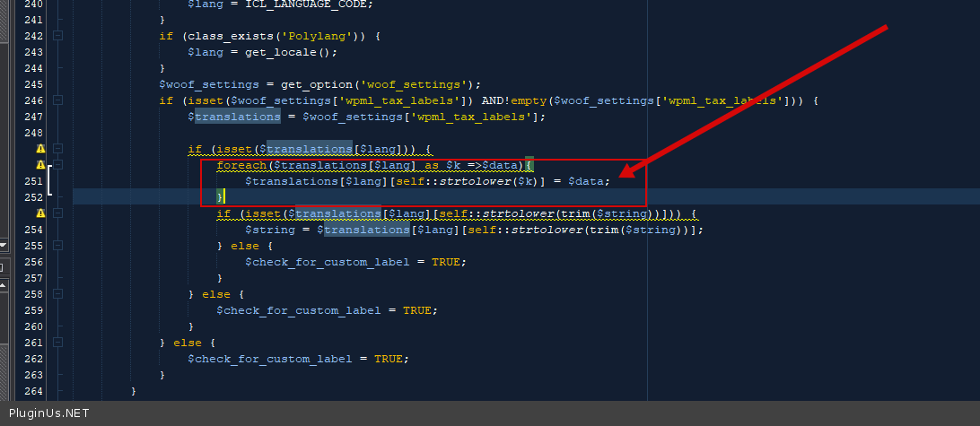This screenshot has height=426, width=980.
Task: Click the ICL_LANGUAGE_CODE constant
Action: click(x=295, y=4)
